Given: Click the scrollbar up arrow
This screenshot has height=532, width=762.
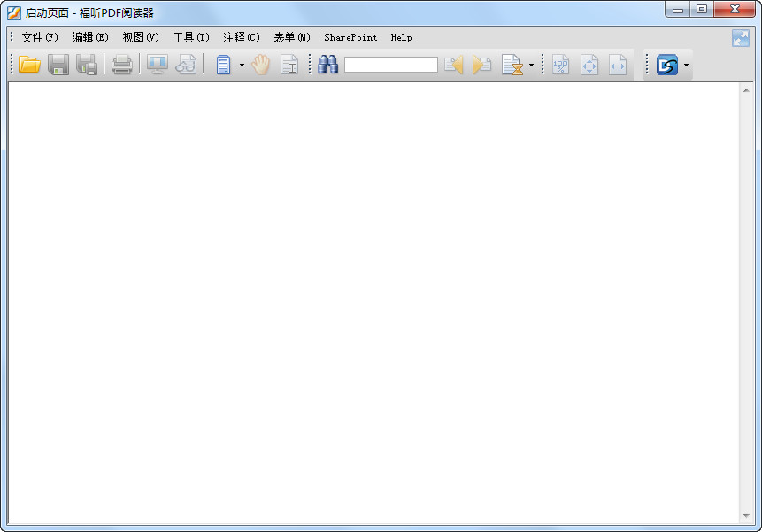Looking at the screenshot, I should tap(746, 90).
